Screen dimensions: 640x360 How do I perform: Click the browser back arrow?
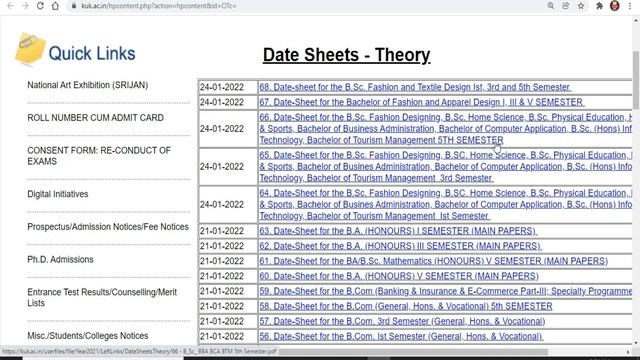(x=10, y=6)
